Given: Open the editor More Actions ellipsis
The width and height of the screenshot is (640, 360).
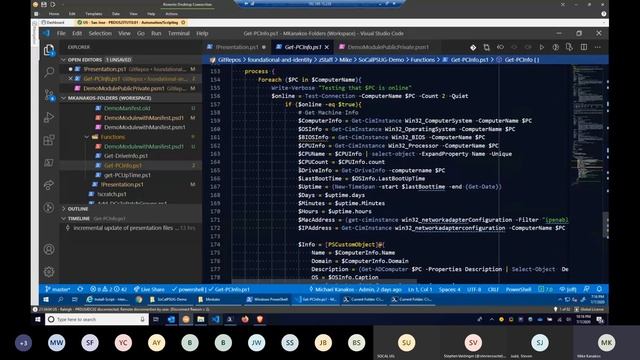Looking at the screenshot, I should (x=598, y=47).
